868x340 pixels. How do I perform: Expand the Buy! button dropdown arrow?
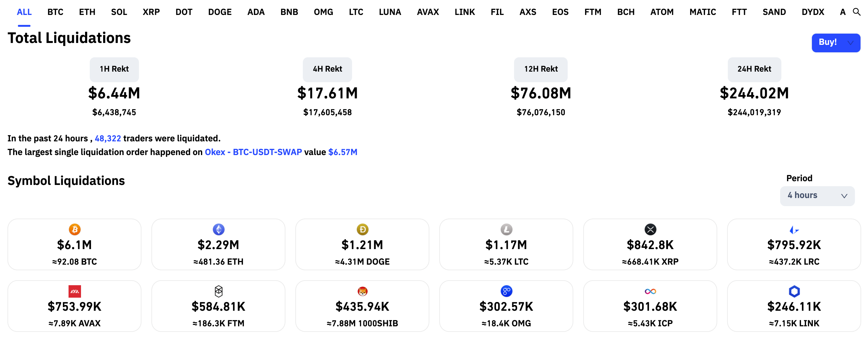click(851, 43)
